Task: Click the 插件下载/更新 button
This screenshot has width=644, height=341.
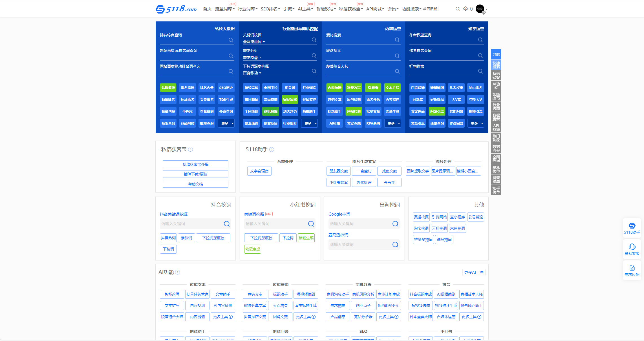Action: point(195,174)
